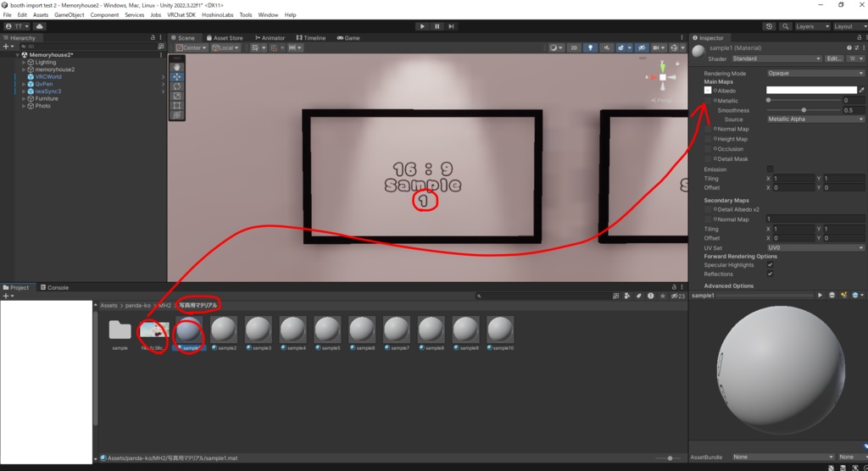The width and height of the screenshot is (868, 471).
Task: Expand Memoryhouse2 scene in Hierarchy
Action: pyautogui.click(x=17, y=55)
